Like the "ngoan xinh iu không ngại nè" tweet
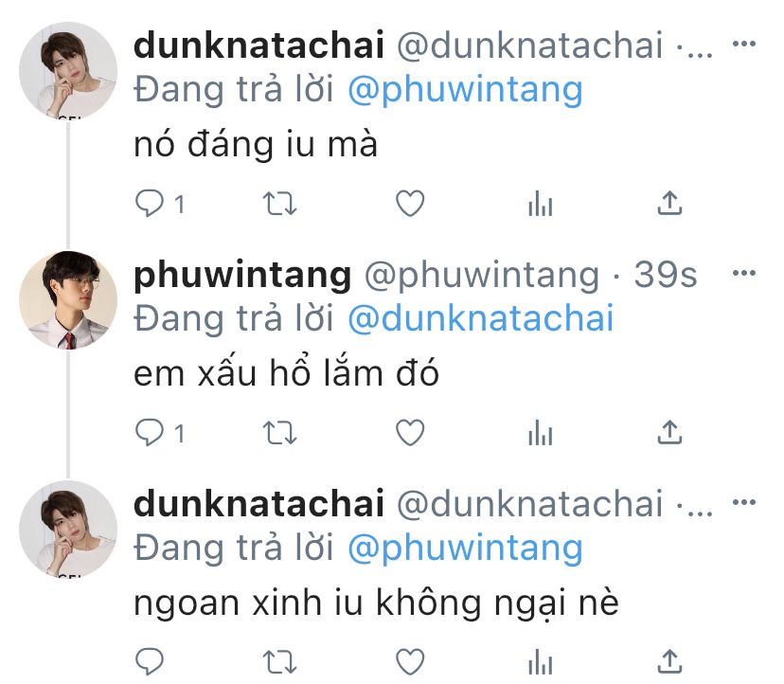Image resolution: width=784 pixels, height=684 pixels. (410, 661)
